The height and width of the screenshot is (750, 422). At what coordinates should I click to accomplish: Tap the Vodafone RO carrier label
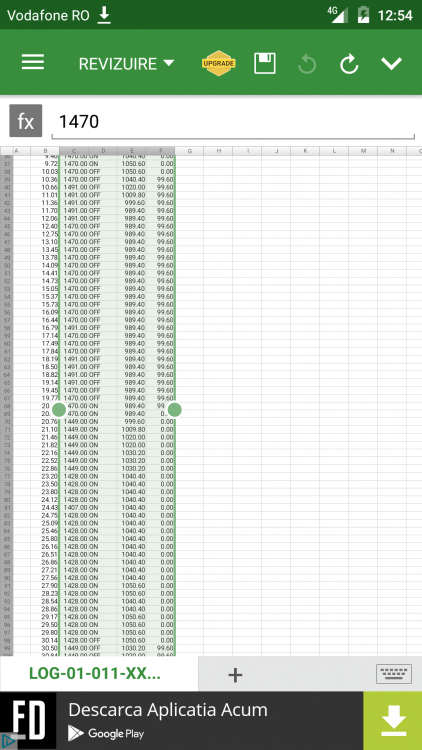click(48, 15)
